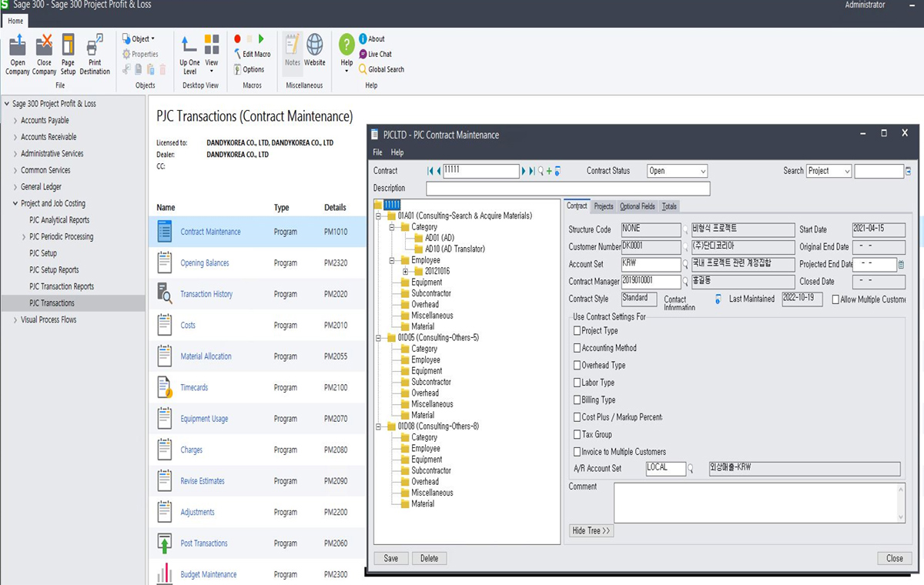This screenshot has height=585, width=924.
Task: Go to last contract record arrow
Action: 532,171
